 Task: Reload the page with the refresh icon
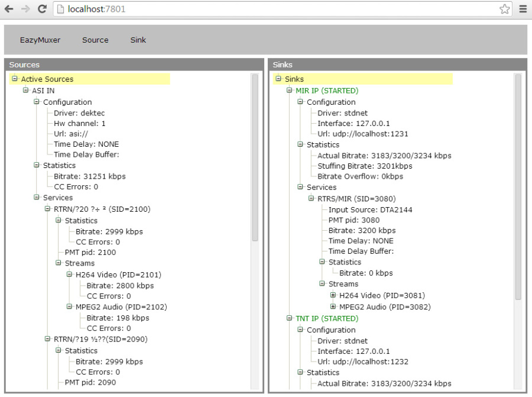[x=42, y=9]
